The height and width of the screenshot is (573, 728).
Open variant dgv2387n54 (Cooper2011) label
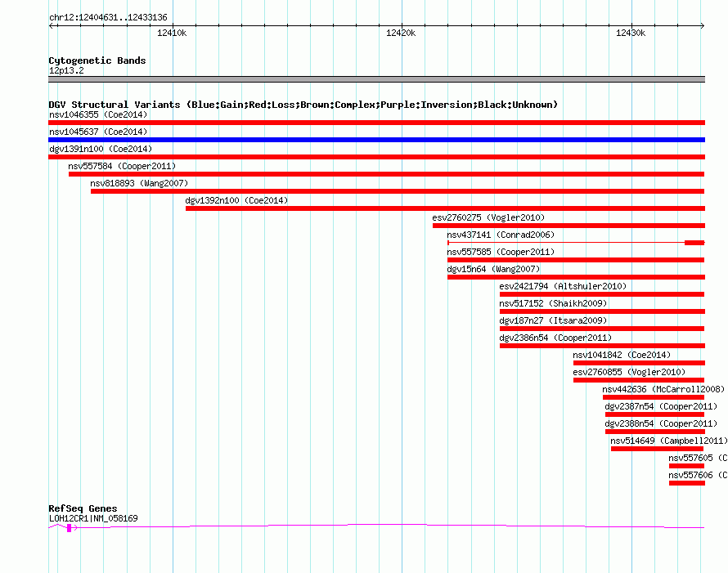tap(661, 406)
